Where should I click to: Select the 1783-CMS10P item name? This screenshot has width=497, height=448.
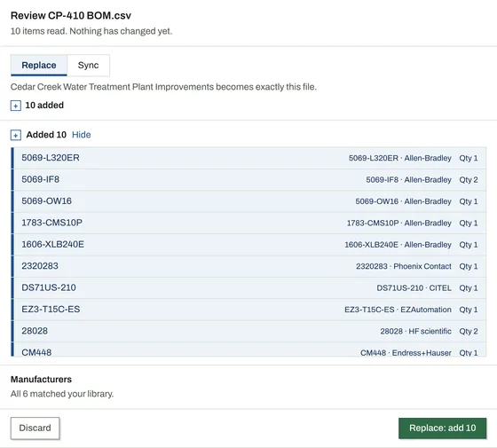pyautogui.click(x=51, y=223)
